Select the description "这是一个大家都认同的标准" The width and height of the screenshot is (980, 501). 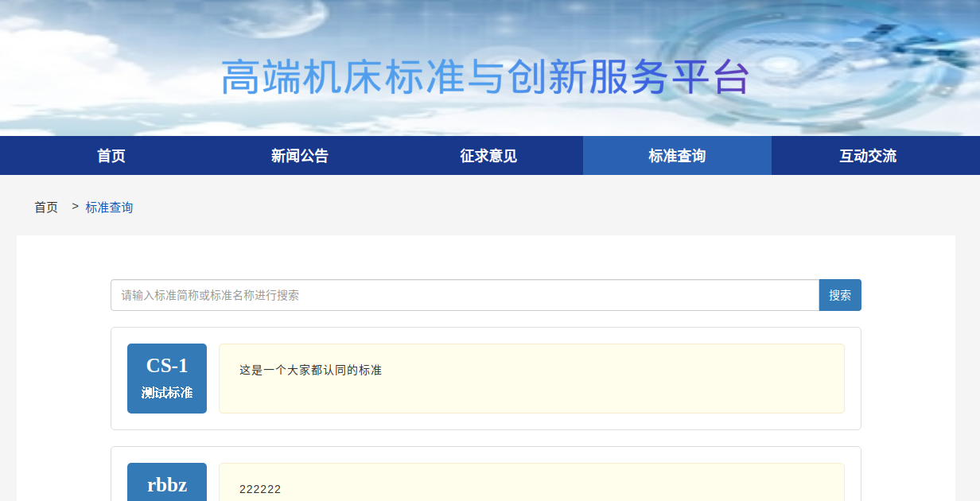click(x=310, y=371)
